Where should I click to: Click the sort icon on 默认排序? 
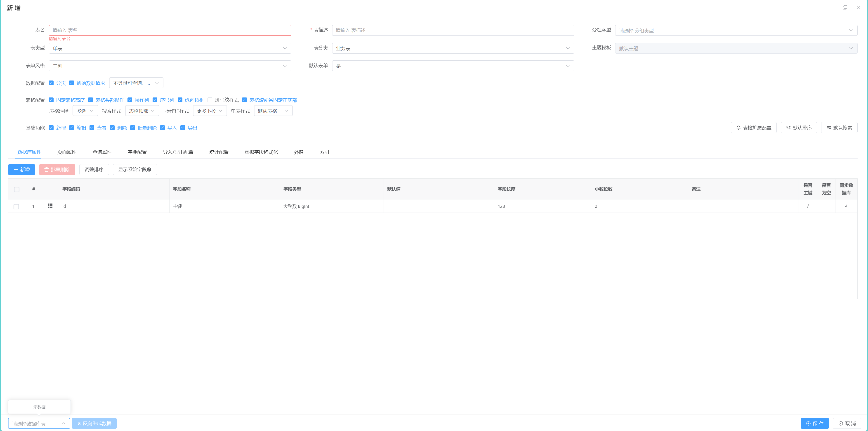(788, 128)
